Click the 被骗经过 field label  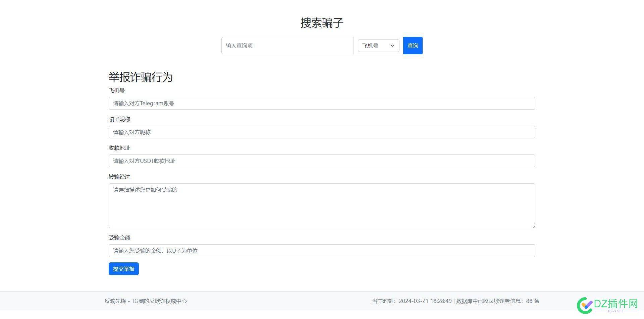tap(119, 177)
